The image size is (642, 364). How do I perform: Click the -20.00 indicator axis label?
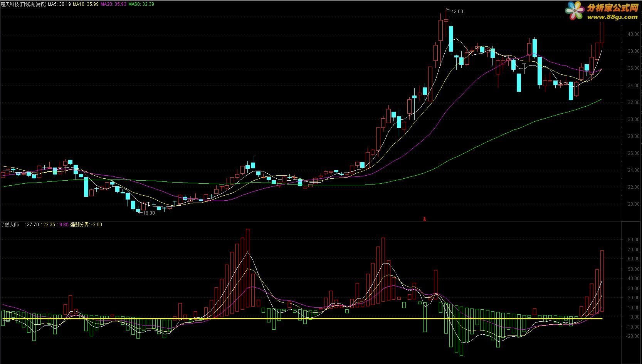pos(633,337)
